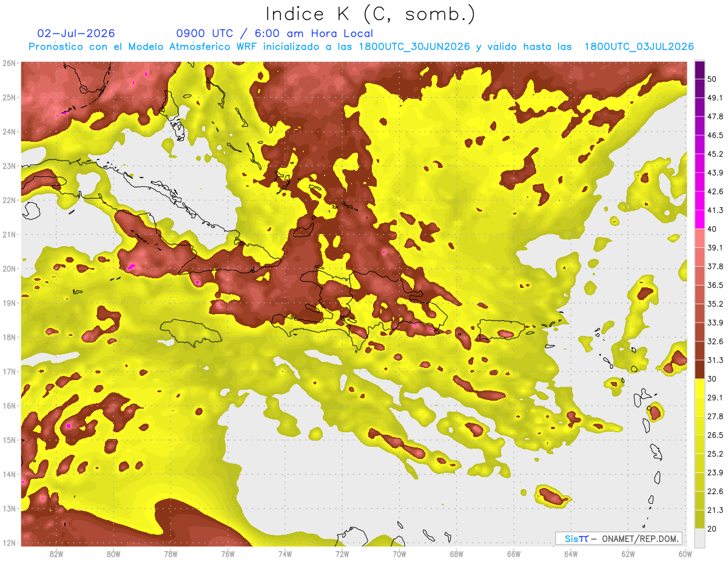Click the "21.3" value on the color scale
728x562 pixels.
(x=715, y=510)
